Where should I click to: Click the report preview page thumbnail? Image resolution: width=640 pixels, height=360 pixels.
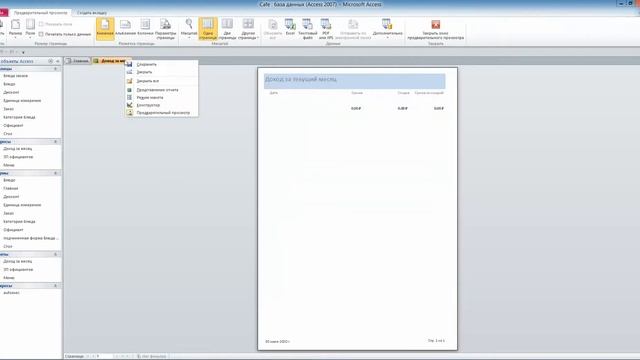(x=357, y=209)
